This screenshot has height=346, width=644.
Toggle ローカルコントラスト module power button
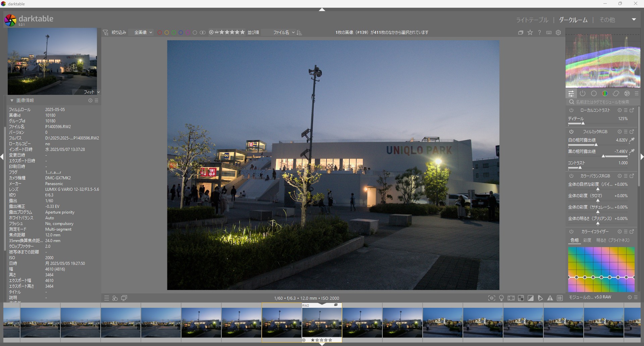point(572,110)
